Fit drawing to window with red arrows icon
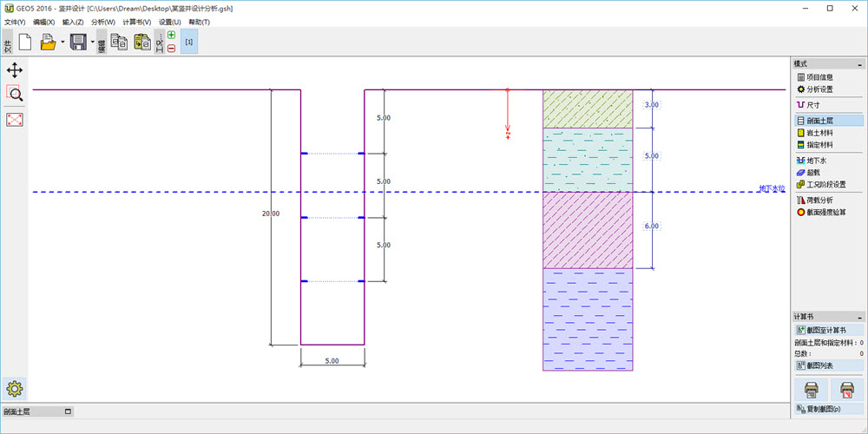868x434 pixels. (x=15, y=119)
